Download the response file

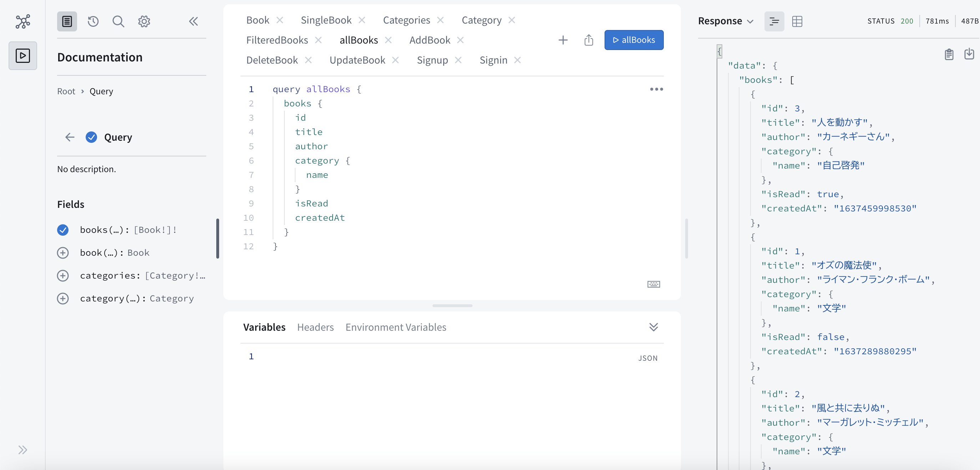pos(969,54)
